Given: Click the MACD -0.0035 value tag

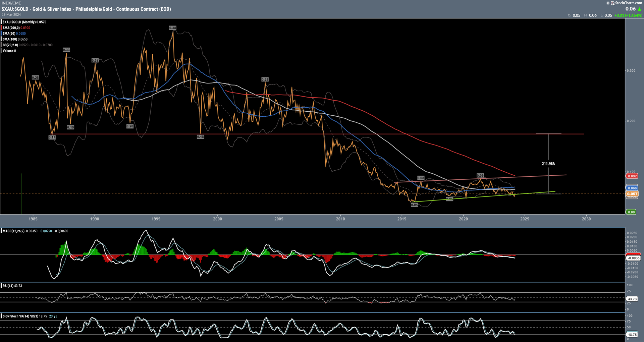Looking at the screenshot, I should 633,258.
